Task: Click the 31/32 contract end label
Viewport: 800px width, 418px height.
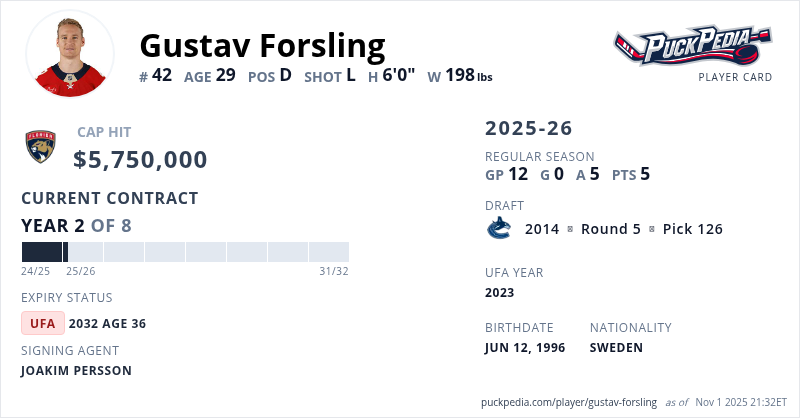Action: [x=334, y=271]
